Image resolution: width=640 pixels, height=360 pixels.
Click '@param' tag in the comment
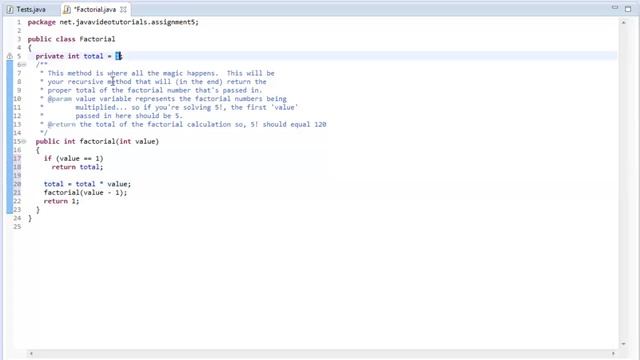[x=60, y=99]
